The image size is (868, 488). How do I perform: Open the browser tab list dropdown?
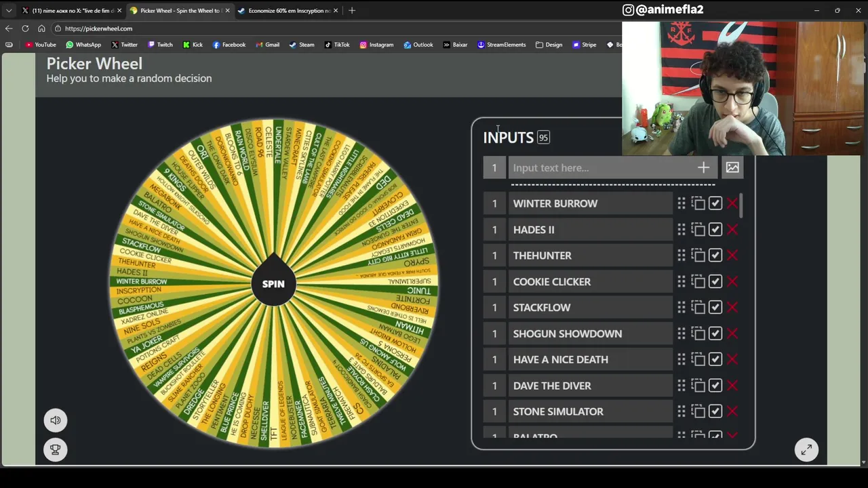pos(9,10)
